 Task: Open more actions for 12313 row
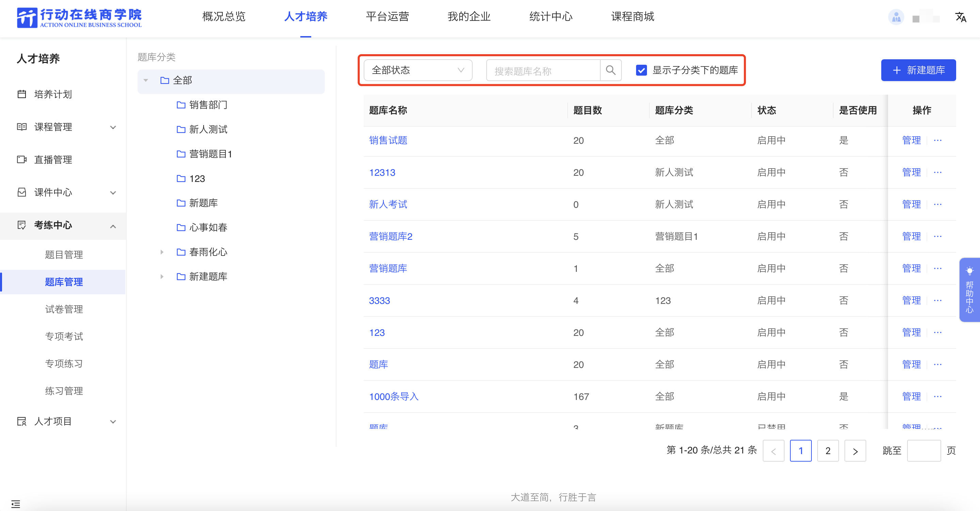click(x=938, y=172)
